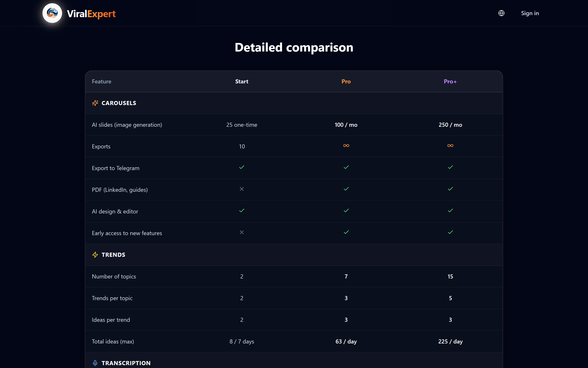This screenshot has height=368, width=588.
Task: Click Start checkmark for Export to Telegram
Action: pyautogui.click(x=242, y=167)
